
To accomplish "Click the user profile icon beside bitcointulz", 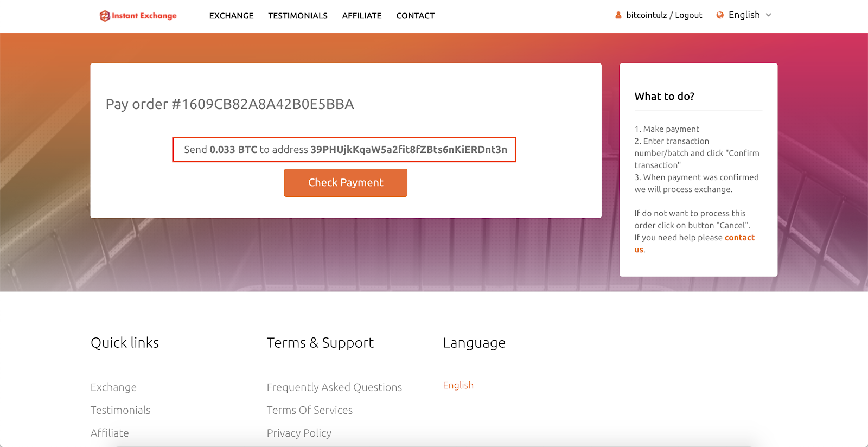I will (x=618, y=15).
